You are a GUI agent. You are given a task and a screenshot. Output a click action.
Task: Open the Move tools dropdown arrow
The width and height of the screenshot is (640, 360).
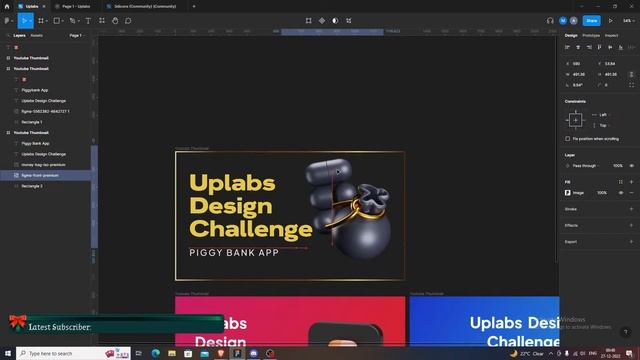[31, 21]
